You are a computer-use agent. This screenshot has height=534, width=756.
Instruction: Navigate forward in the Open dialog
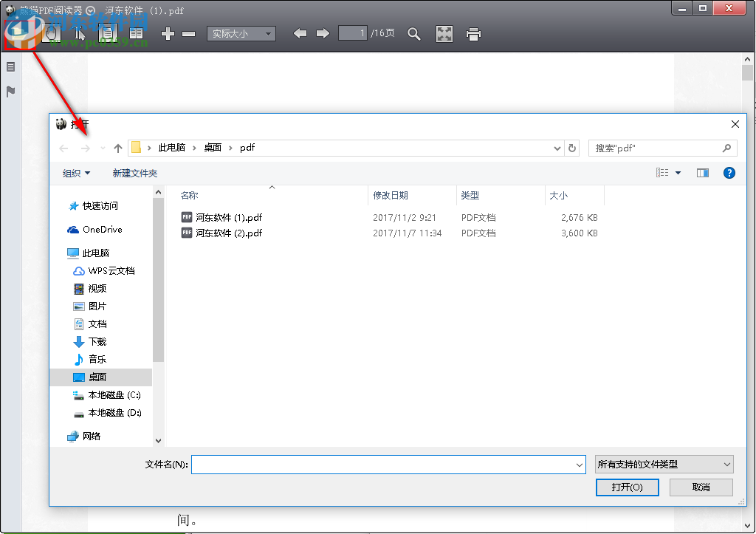pos(86,148)
